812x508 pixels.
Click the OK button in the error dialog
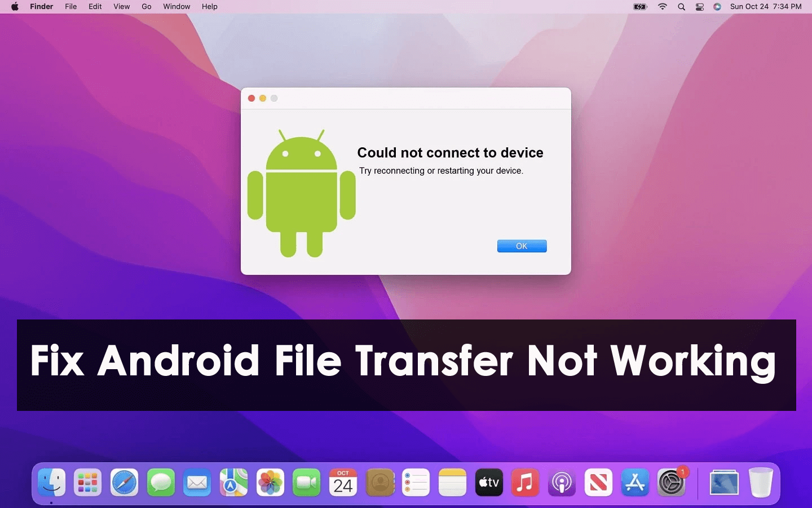point(521,246)
